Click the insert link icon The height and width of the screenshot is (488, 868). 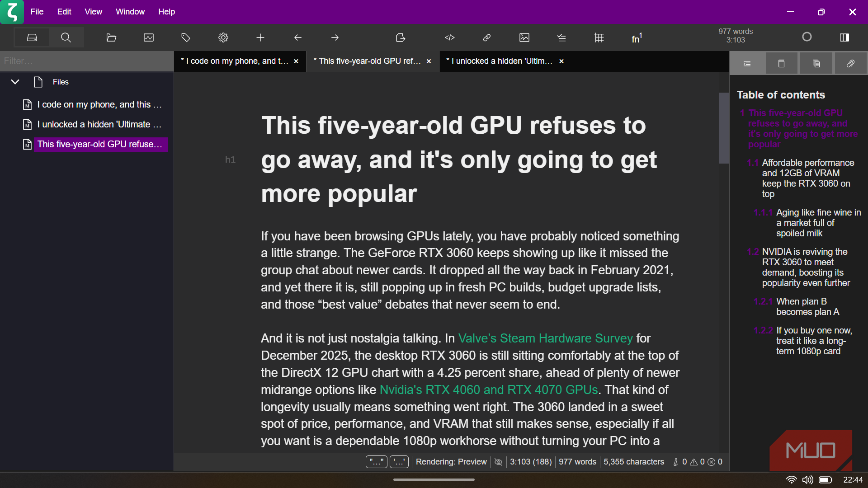(487, 38)
